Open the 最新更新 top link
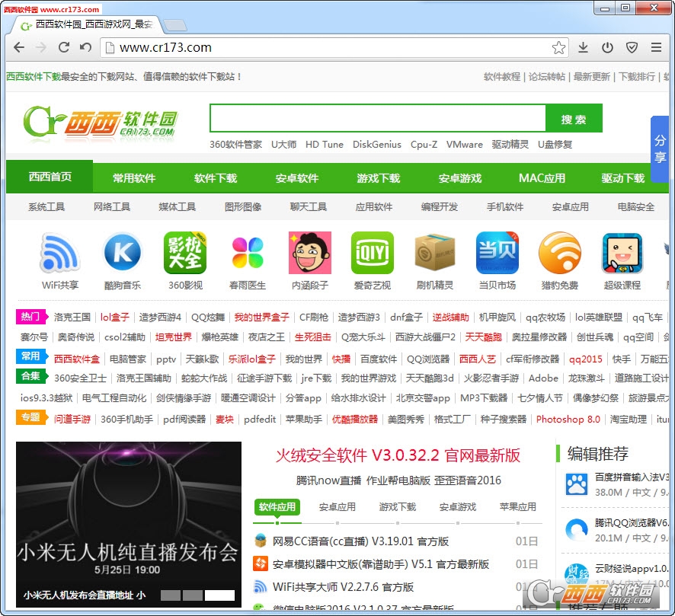Image resolution: width=675 pixels, height=616 pixels. pos(591,77)
